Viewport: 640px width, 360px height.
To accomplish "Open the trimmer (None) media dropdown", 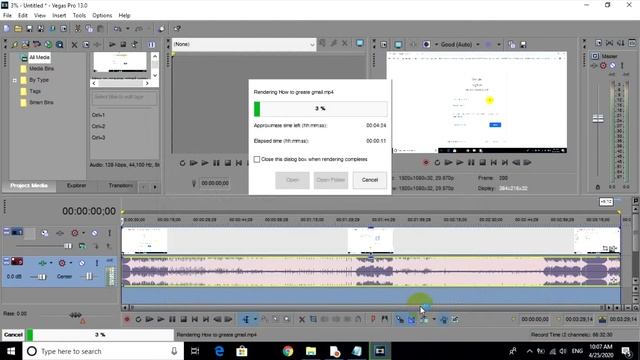I will 312,44.
